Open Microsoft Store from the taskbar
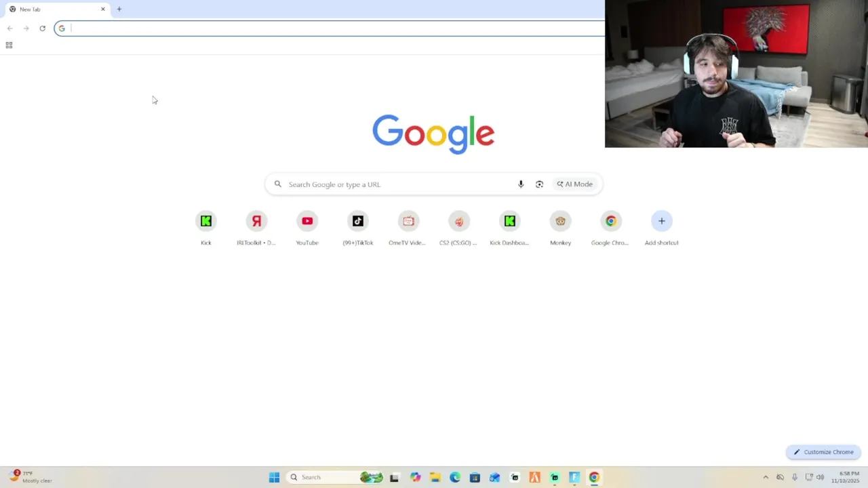The image size is (868, 488). pyautogui.click(x=475, y=477)
